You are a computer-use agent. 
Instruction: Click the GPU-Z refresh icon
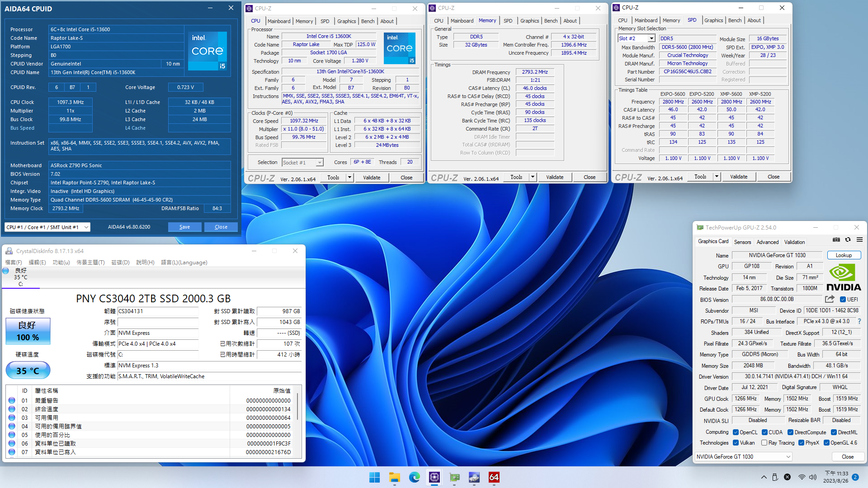coord(848,240)
